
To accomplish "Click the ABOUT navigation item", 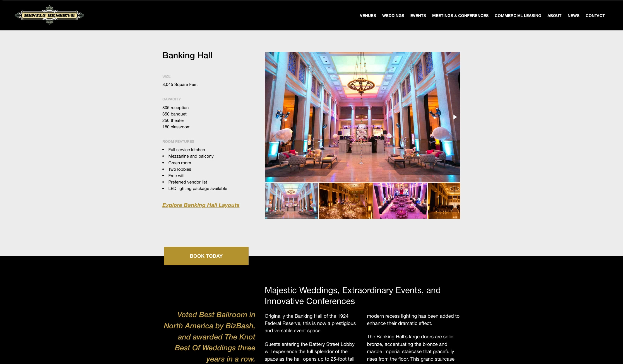I will (554, 16).
